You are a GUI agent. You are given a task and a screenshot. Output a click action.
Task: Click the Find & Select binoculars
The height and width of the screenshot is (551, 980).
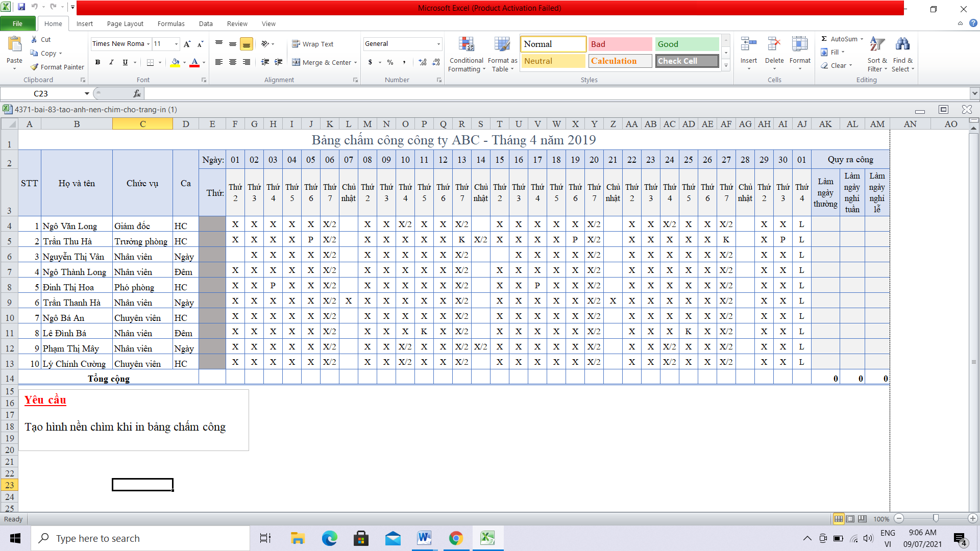click(902, 45)
